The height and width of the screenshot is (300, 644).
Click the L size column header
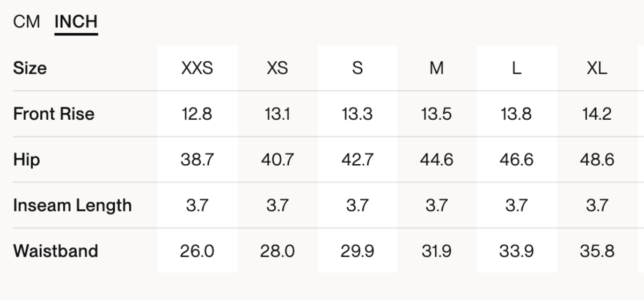point(516,68)
